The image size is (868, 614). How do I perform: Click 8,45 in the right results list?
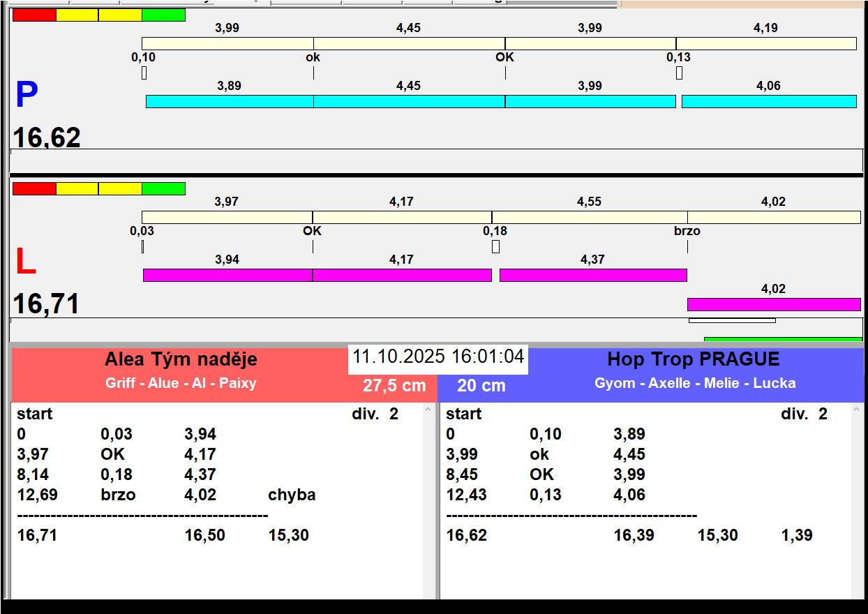pos(462,475)
